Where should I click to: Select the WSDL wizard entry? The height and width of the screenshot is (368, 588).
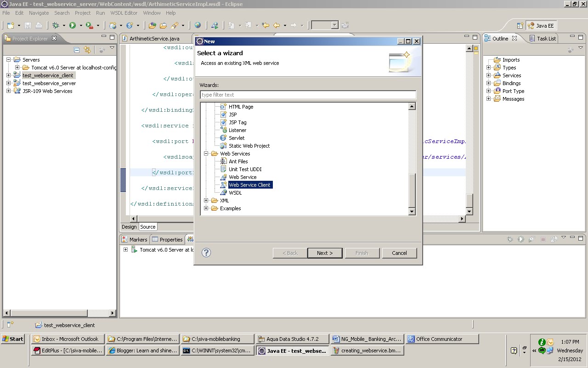pyautogui.click(x=236, y=192)
